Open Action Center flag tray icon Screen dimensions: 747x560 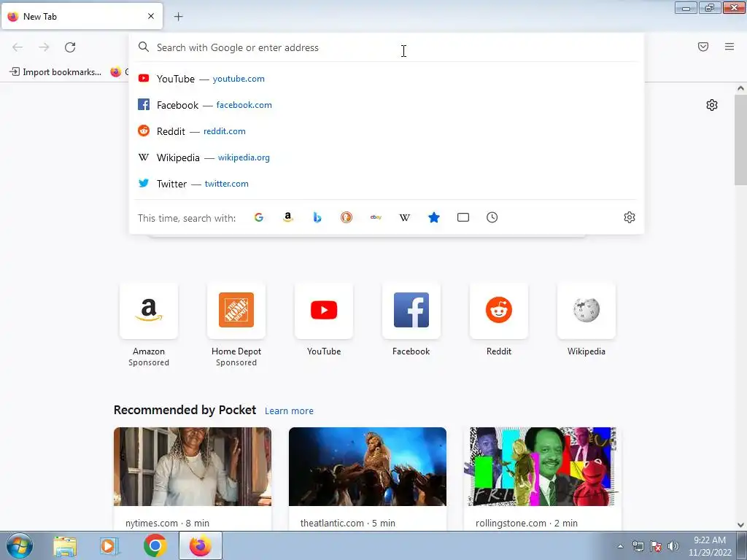pyautogui.click(x=656, y=546)
